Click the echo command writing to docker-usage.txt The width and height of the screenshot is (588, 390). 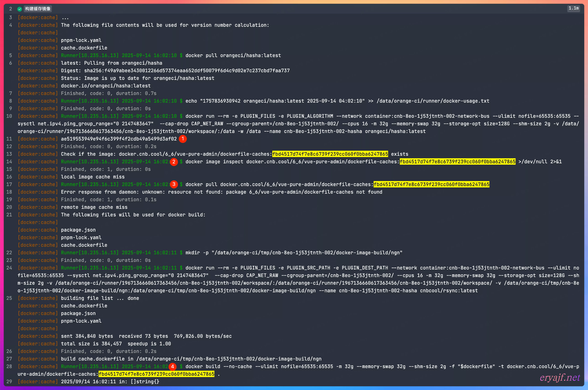(337, 101)
